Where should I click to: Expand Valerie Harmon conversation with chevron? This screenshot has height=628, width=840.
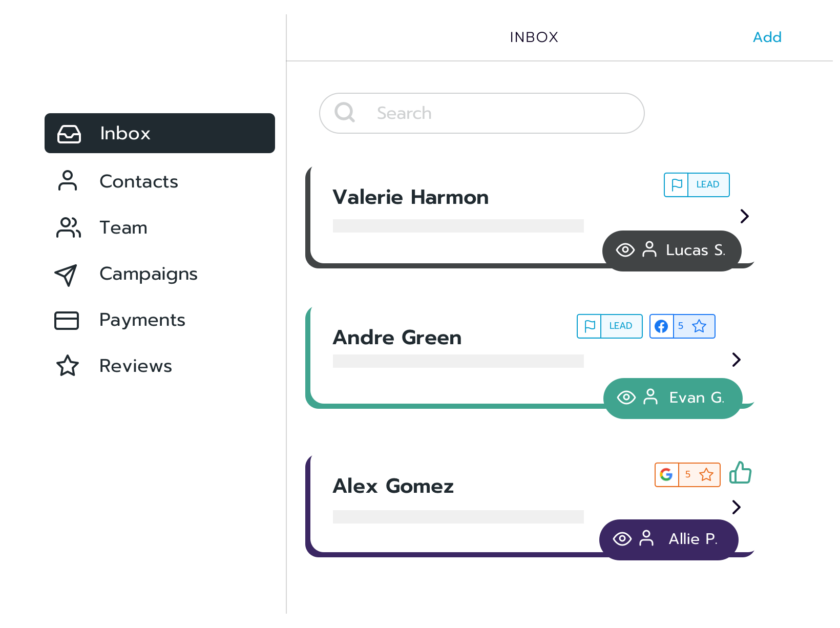point(745,216)
